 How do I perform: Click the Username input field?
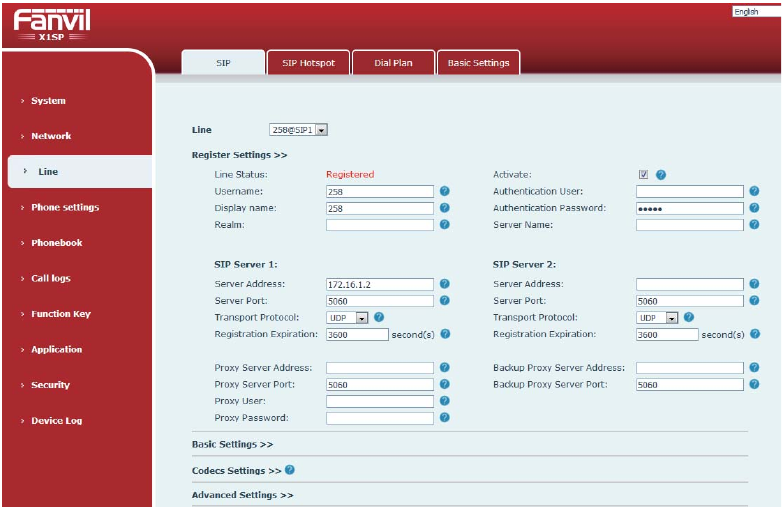(380, 191)
